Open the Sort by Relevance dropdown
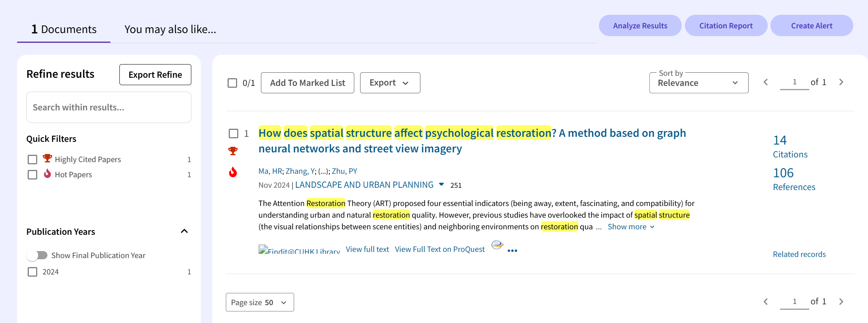 698,83
